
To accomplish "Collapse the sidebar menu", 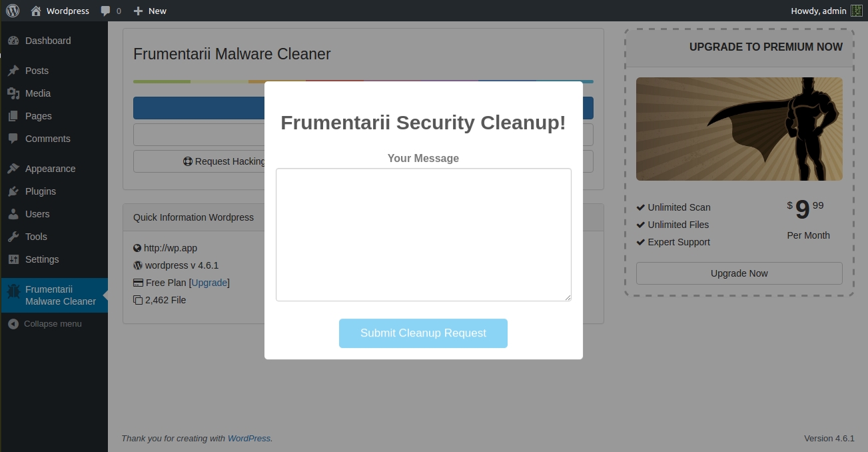I will [x=45, y=324].
